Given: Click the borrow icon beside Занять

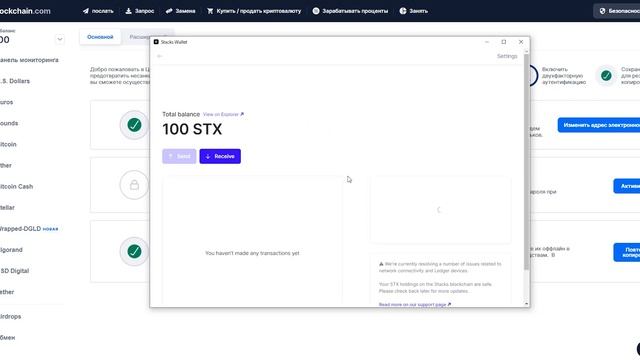Looking at the screenshot, I should (x=403, y=11).
